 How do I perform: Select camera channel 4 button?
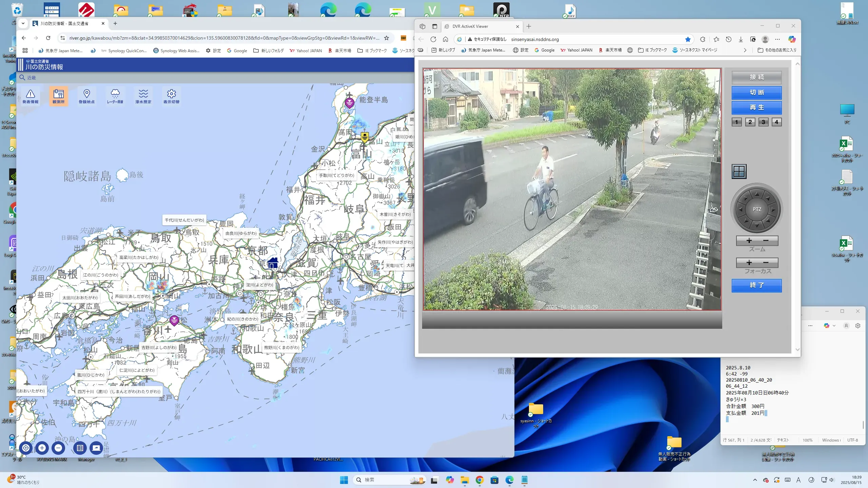(776, 122)
